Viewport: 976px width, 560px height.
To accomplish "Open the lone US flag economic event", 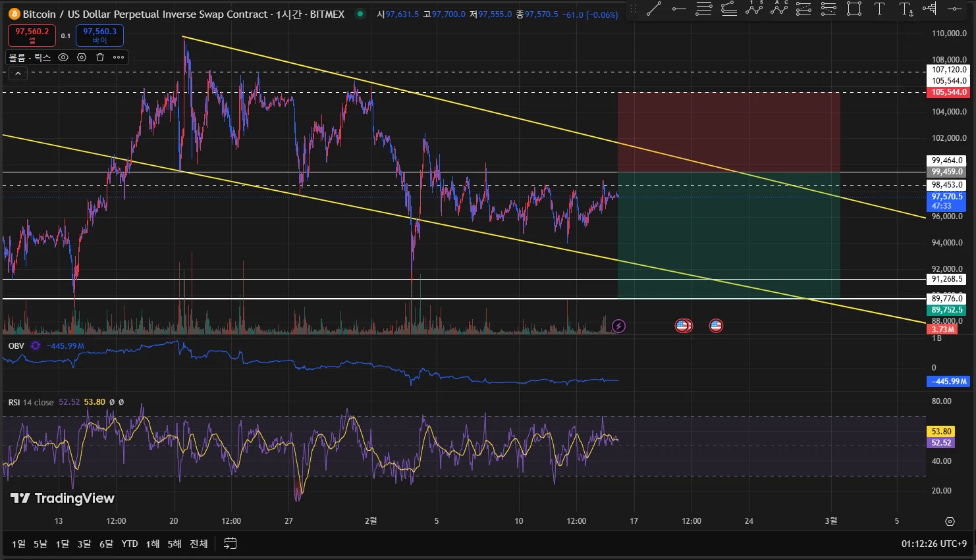I will tap(716, 326).
